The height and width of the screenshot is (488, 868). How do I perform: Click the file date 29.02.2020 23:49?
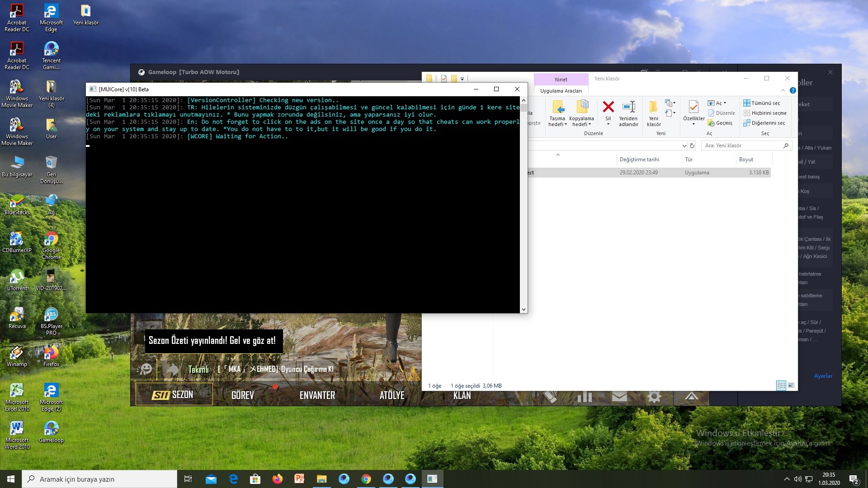pos(638,173)
